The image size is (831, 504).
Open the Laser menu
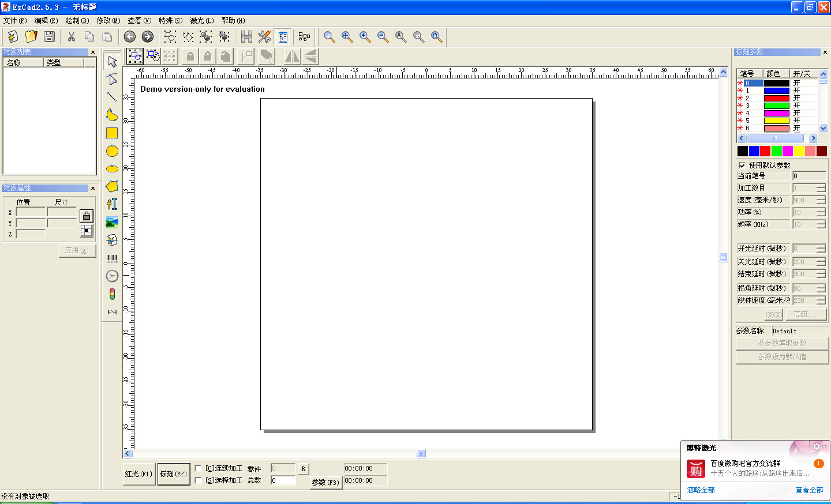[202, 21]
